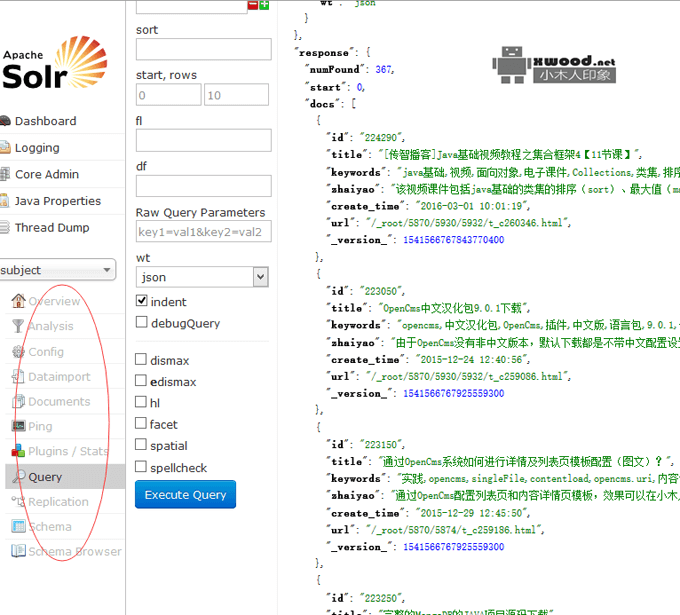The height and width of the screenshot is (615, 680).
Task: Enable the facet checkbox
Action: (142, 424)
